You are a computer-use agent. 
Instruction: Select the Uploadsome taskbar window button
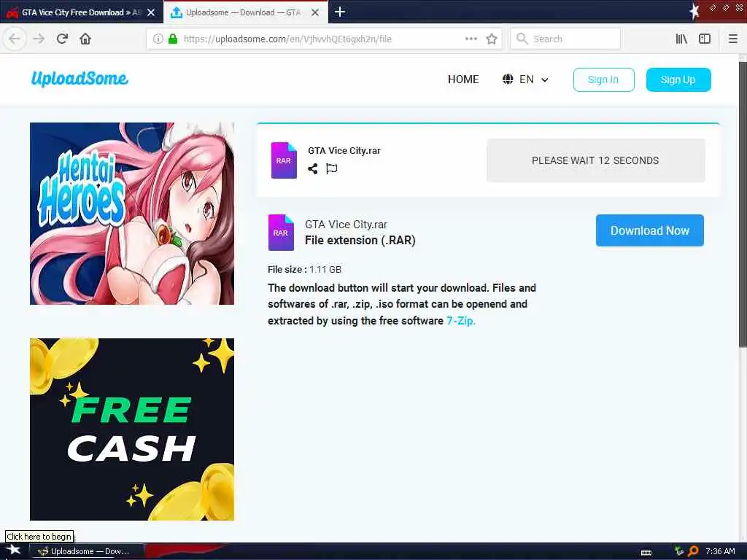click(x=86, y=551)
